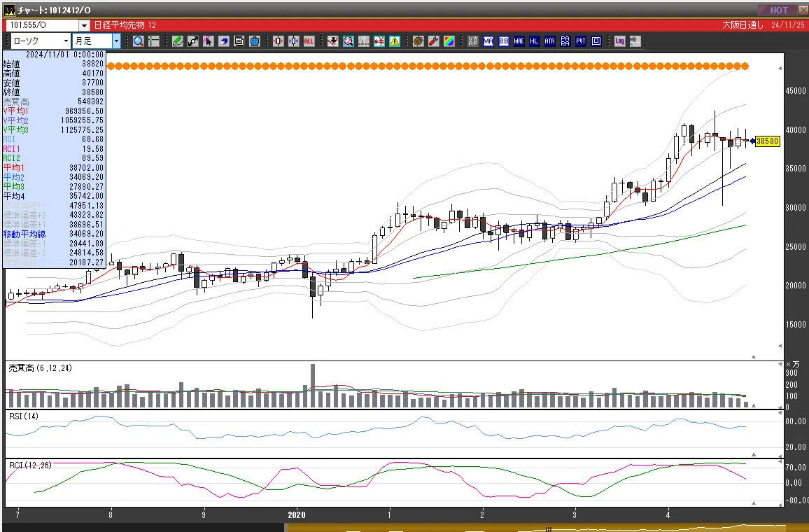Open the red wrench settings tool
The width and height of the screenshot is (809, 532).
click(434, 41)
